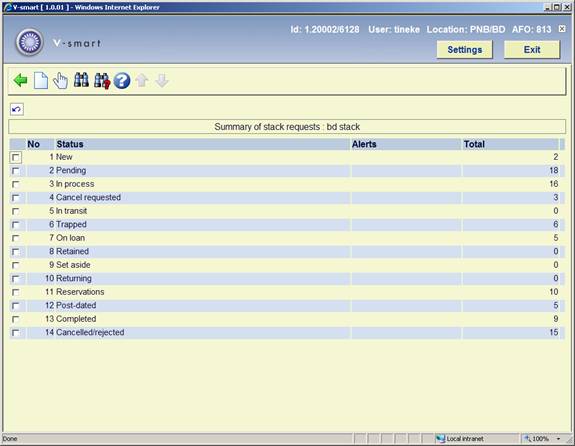Viewport: 575px width, 446px height.
Task: Enable the Trapped row checkbox
Action: click(16, 225)
